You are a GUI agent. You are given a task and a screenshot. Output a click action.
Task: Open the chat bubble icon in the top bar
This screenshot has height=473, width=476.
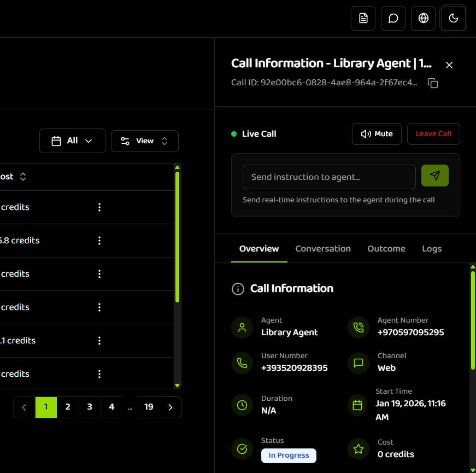pyautogui.click(x=393, y=18)
